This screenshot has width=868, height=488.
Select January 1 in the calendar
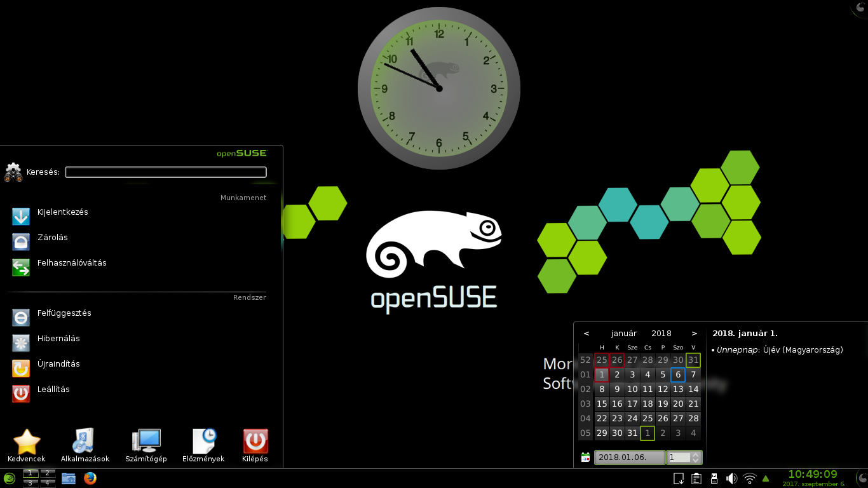pos(602,375)
